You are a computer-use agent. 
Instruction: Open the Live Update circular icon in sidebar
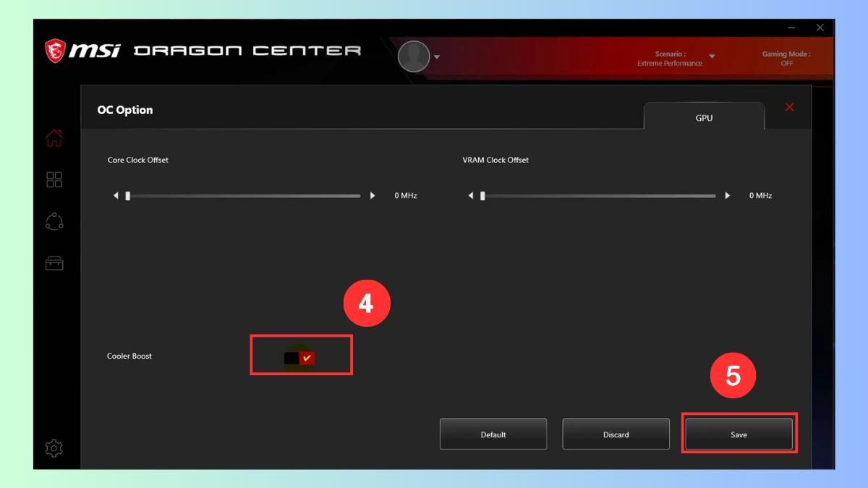[x=54, y=221]
